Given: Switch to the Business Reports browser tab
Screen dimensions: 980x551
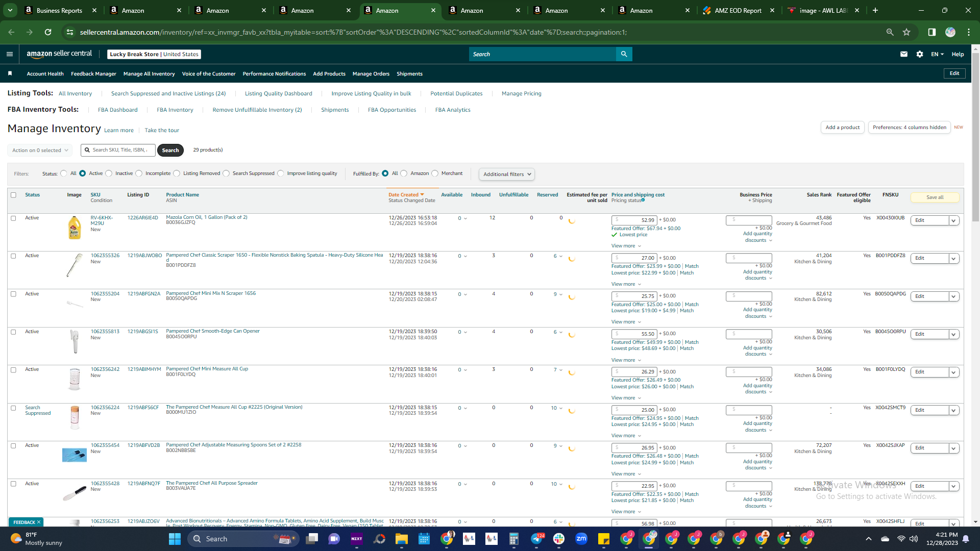Looking at the screenshot, I should 60,10.
